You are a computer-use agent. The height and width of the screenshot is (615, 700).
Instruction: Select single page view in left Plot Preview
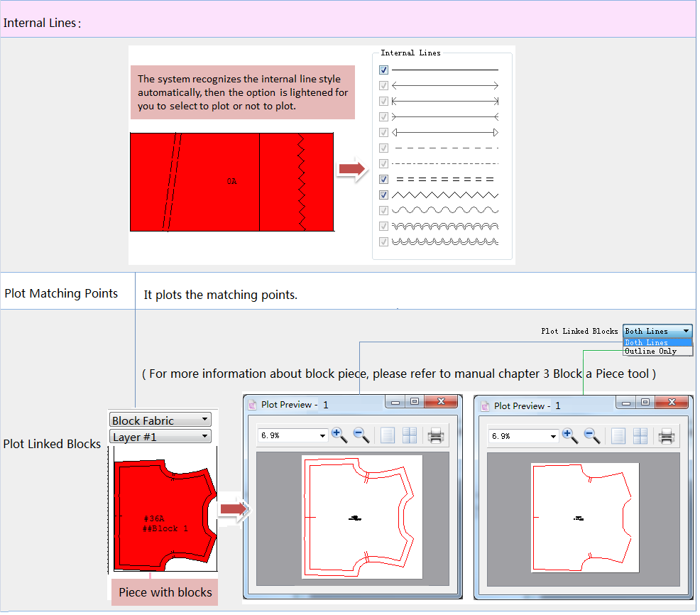pos(387,435)
